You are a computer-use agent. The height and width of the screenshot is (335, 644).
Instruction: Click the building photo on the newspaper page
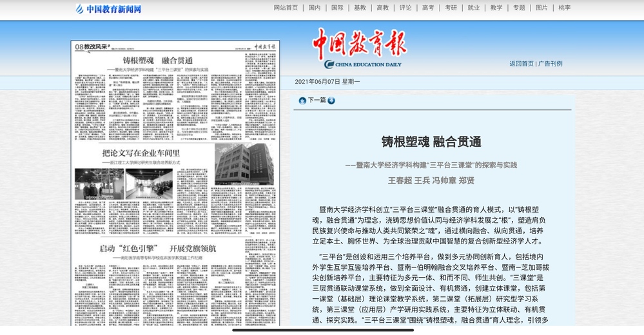244,163
